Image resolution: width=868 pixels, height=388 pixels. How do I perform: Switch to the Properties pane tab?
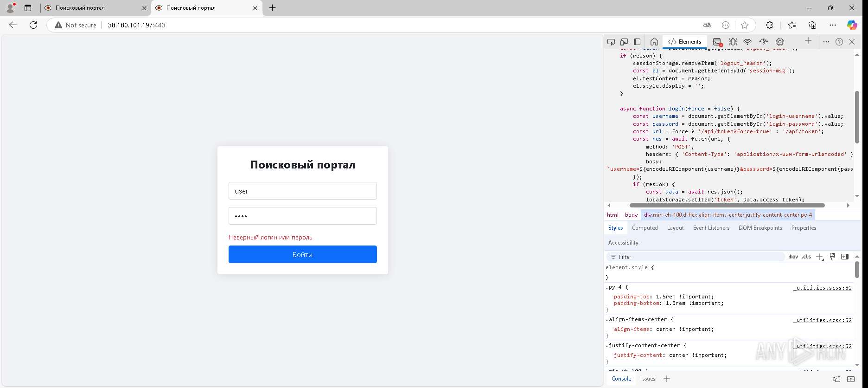(x=804, y=228)
